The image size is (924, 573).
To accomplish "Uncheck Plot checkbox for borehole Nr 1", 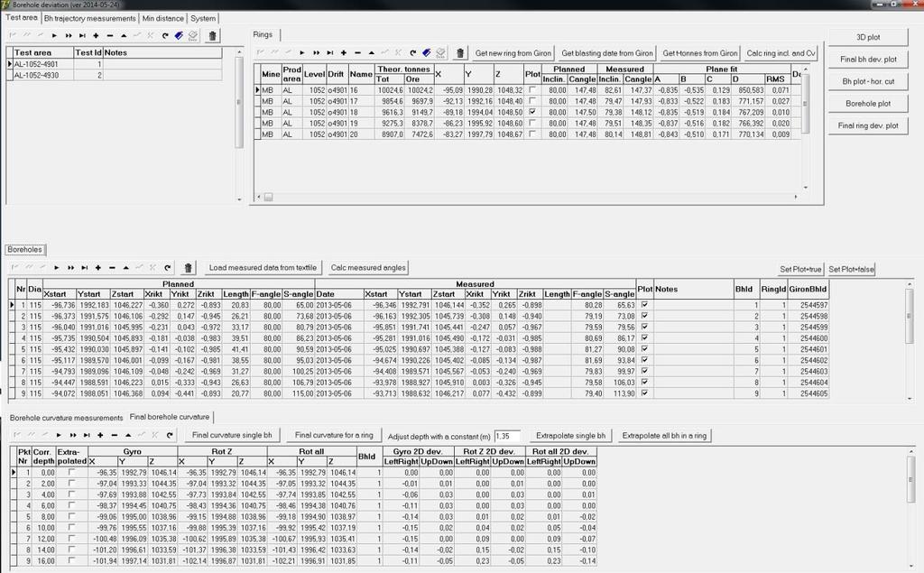I will point(644,305).
